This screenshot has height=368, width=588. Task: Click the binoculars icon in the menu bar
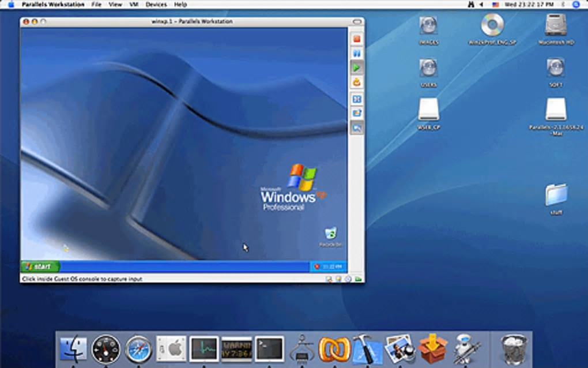471,5
